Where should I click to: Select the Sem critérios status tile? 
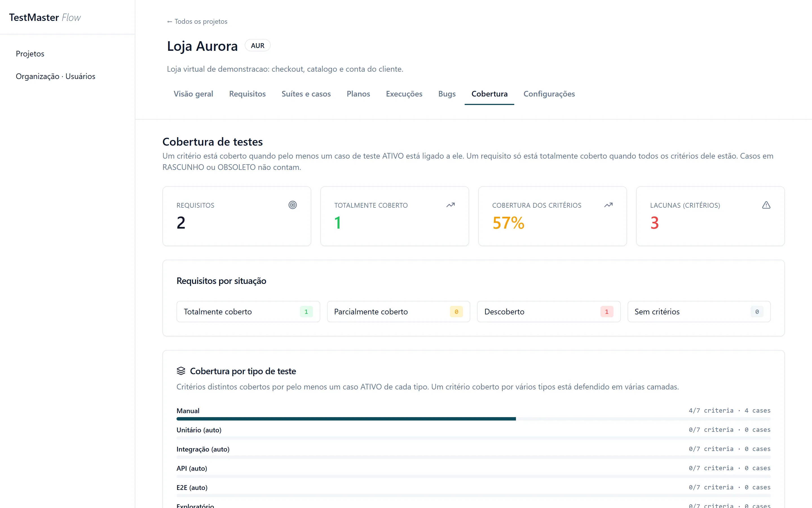tap(699, 312)
